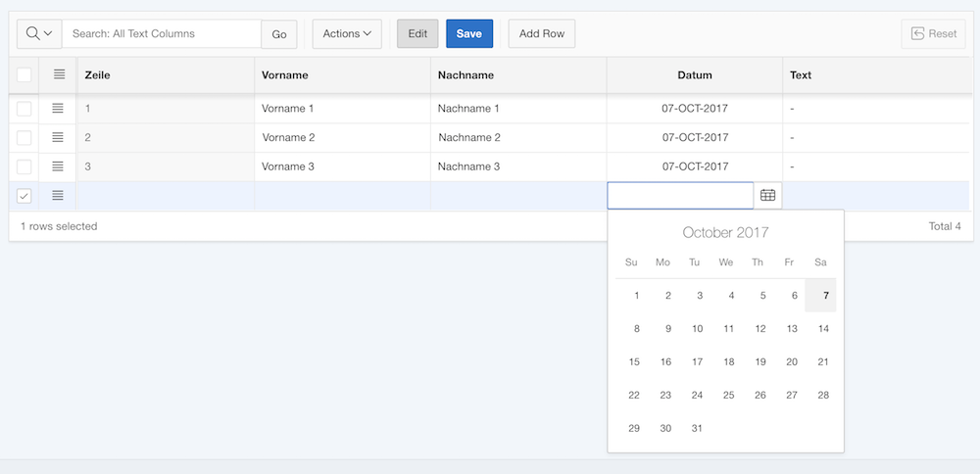The width and height of the screenshot is (980, 474).
Task: Pick October 25 in the calendar
Action: [x=725, y=395]
